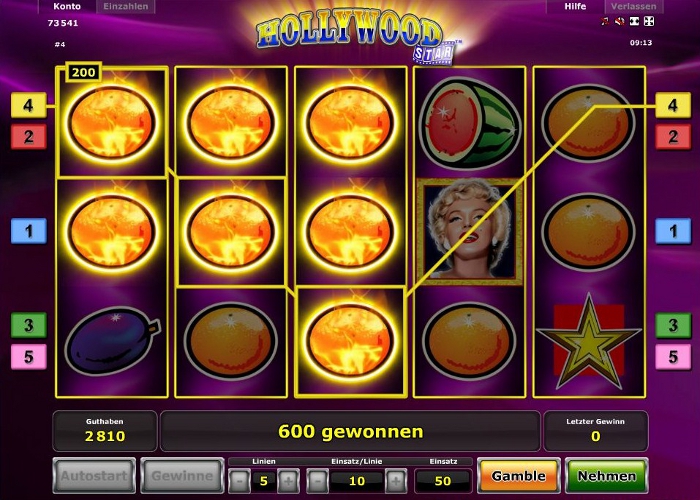
Task: Click the watermelon symbol on reel four
Action: (469, 122)
